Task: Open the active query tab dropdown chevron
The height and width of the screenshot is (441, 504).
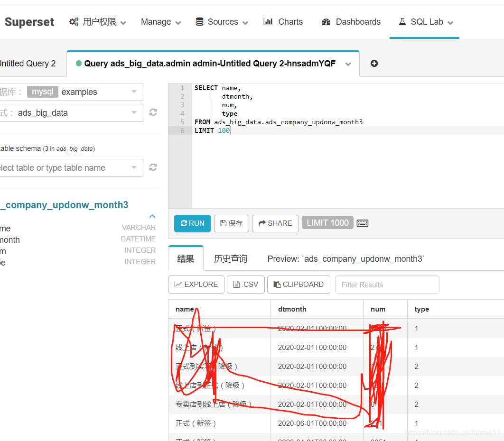Action: [x=348, y=64]
